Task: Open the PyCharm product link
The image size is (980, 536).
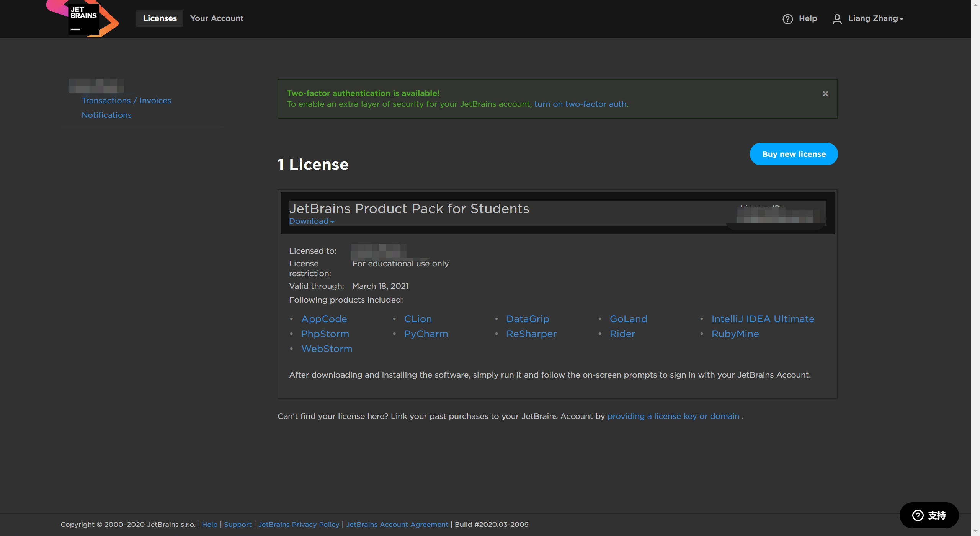Action: pos(426,334)
